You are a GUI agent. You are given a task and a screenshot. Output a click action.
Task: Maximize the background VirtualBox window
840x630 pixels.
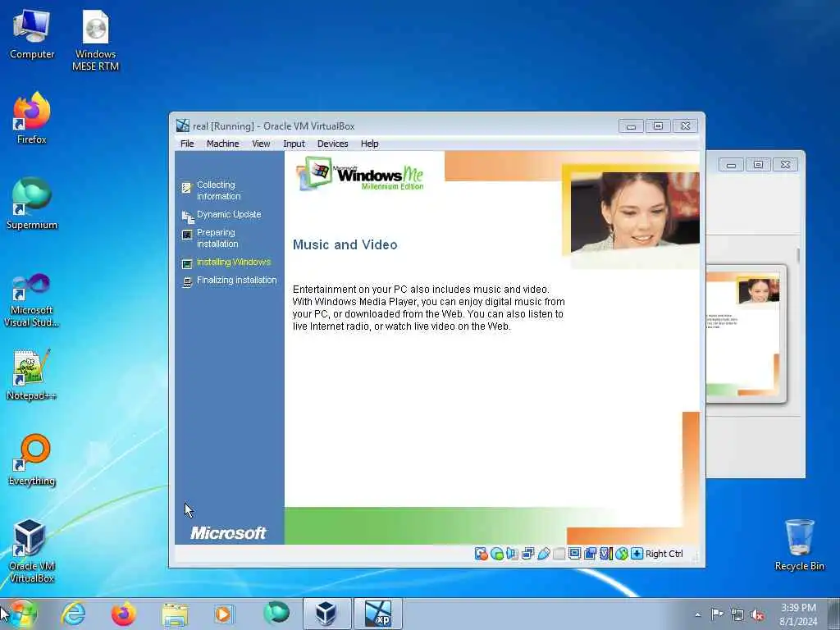pos(758,165)
